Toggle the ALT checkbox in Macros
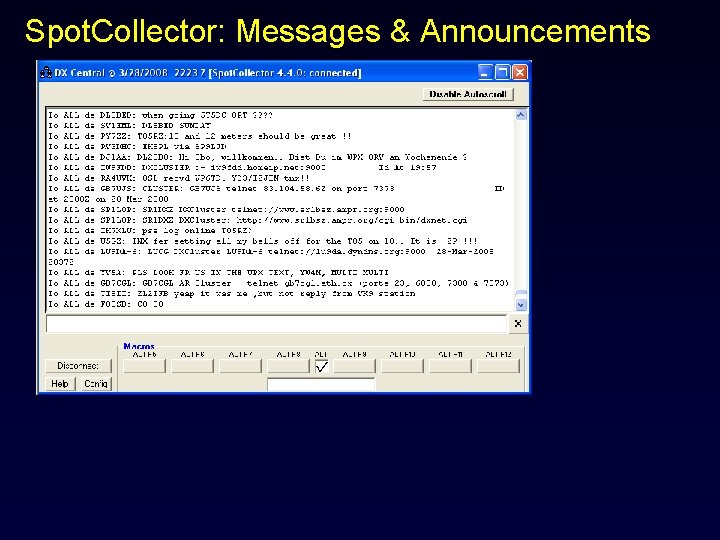Viewport: 720px width, 540px height. point(322,366)
